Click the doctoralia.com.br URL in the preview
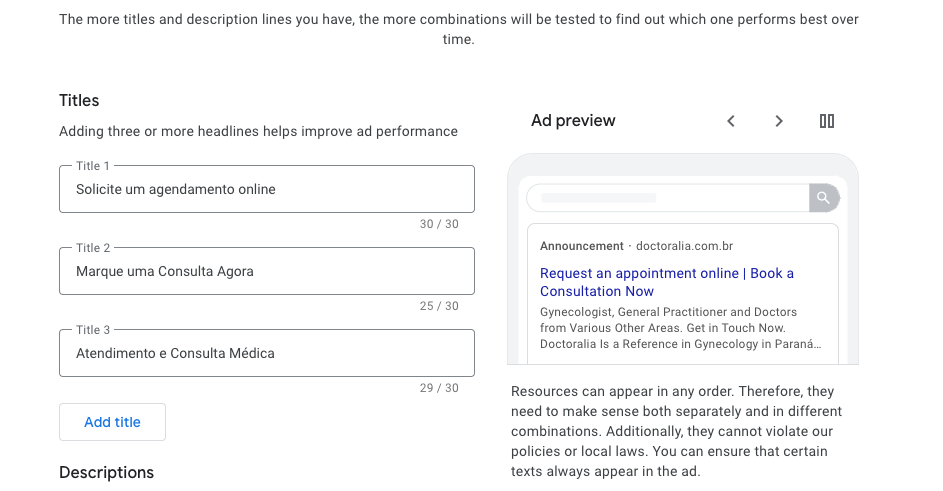The width and height of the screenshot is (943, 491). tap(684, 246)
